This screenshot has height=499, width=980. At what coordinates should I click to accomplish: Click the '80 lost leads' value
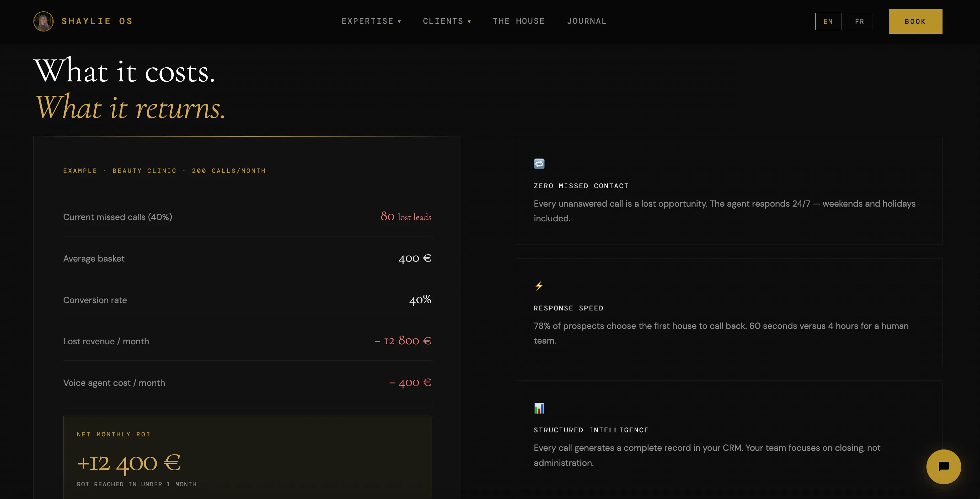406,216
